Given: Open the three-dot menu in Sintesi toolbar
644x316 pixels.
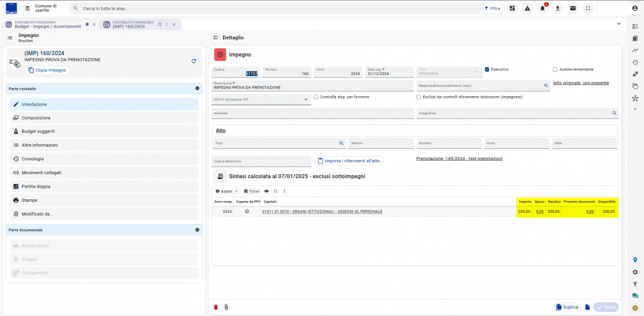Looking at the screenshot, I should [284, 191].
